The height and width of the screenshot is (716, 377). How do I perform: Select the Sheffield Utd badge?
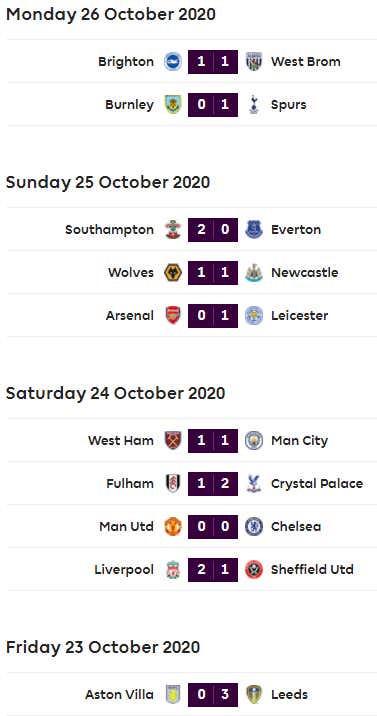[253, 569]
